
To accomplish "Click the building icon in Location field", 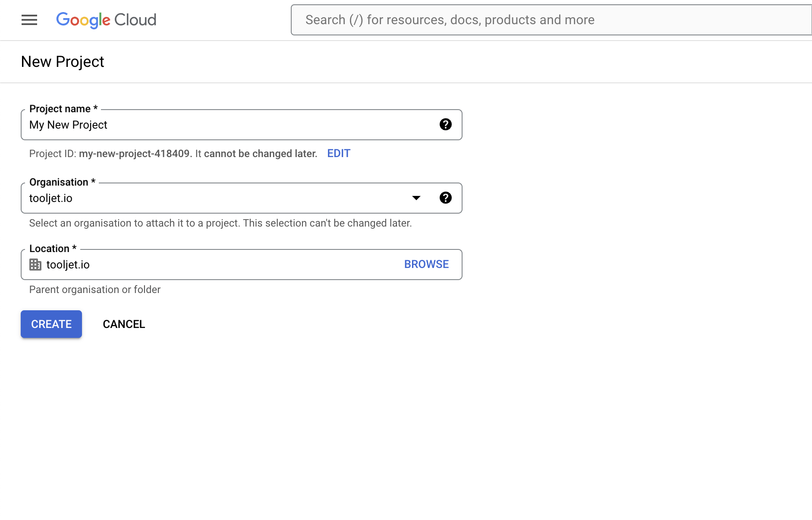I will coord(35,265).
